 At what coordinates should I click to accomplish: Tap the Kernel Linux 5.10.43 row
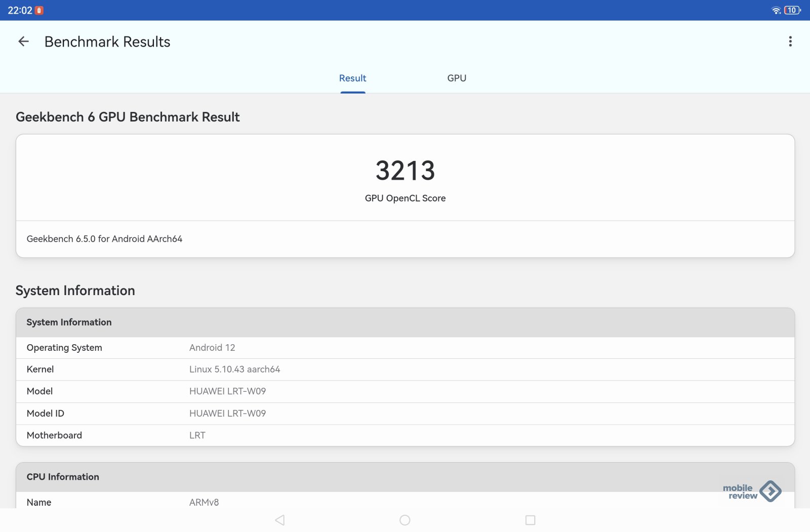(x=405, y=370)
